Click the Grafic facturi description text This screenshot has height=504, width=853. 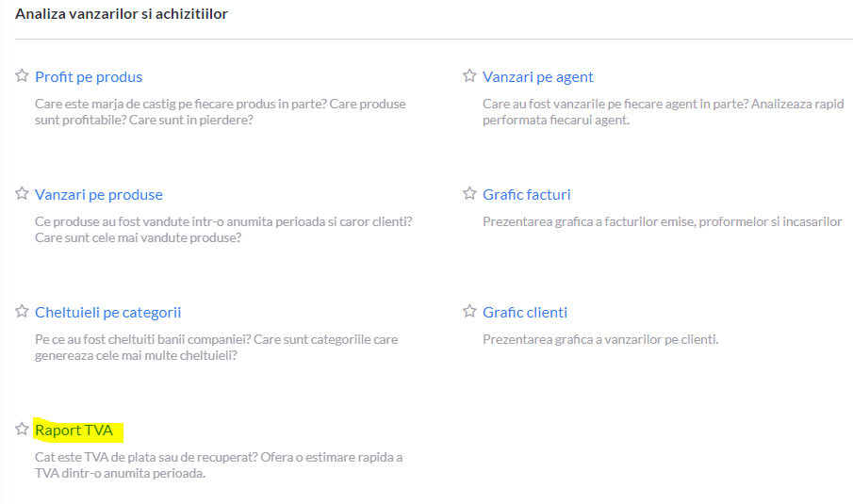point(662,221)
